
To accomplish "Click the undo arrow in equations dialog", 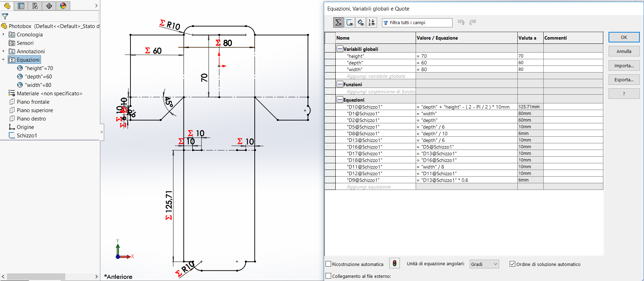I will [461, 22].
